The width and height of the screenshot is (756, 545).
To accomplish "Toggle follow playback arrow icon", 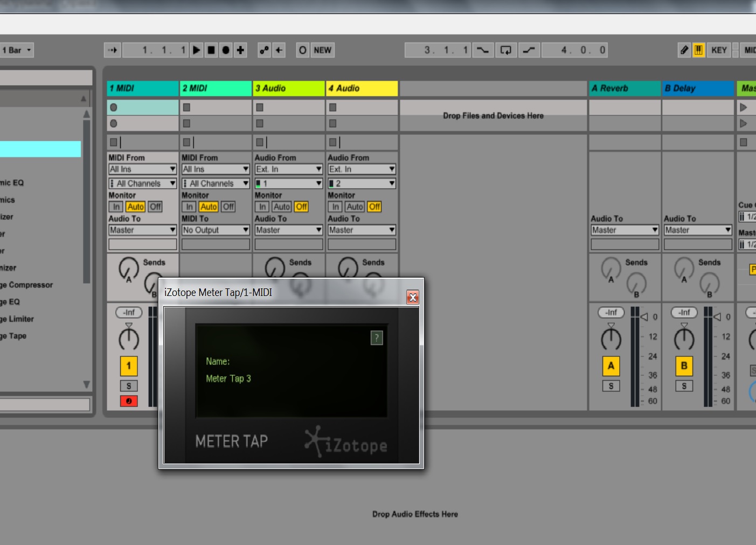I will point(112,50).
